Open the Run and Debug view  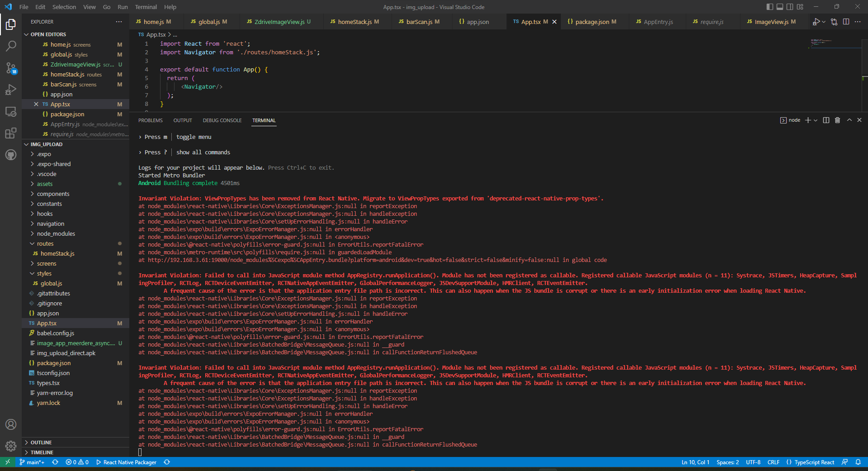click(11, 90)
